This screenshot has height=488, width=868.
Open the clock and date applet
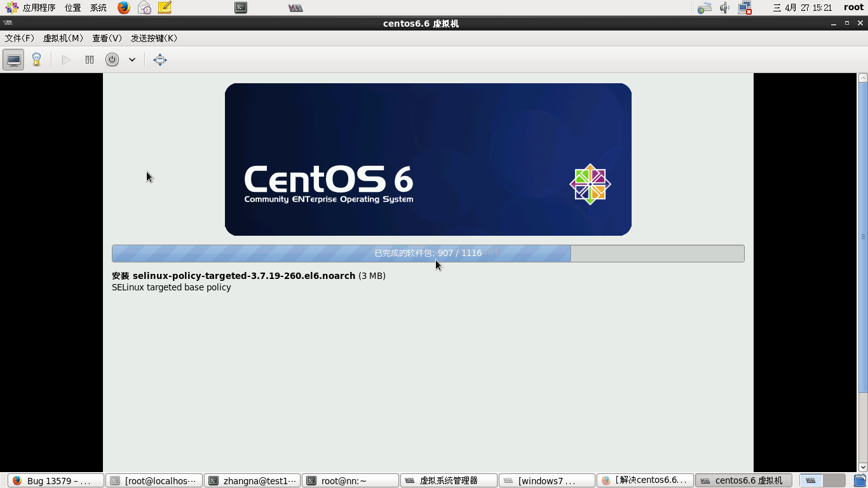[802, 8]
